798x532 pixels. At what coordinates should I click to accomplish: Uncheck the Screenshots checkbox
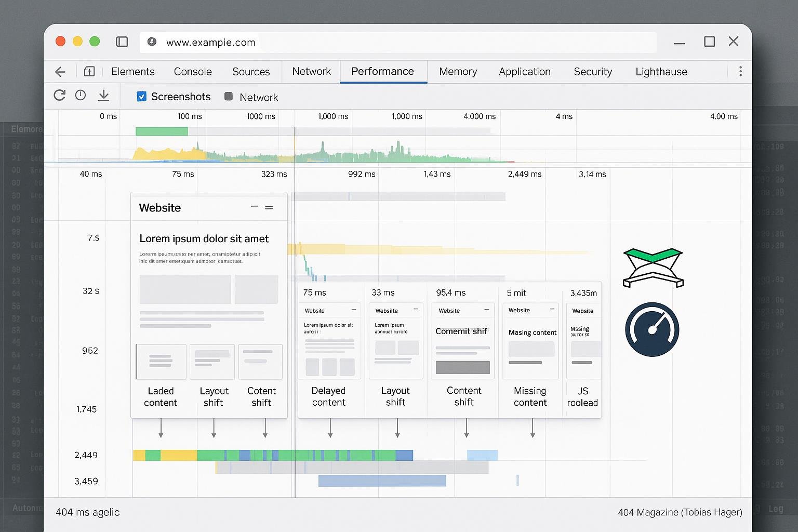click(x=141, y=96)
